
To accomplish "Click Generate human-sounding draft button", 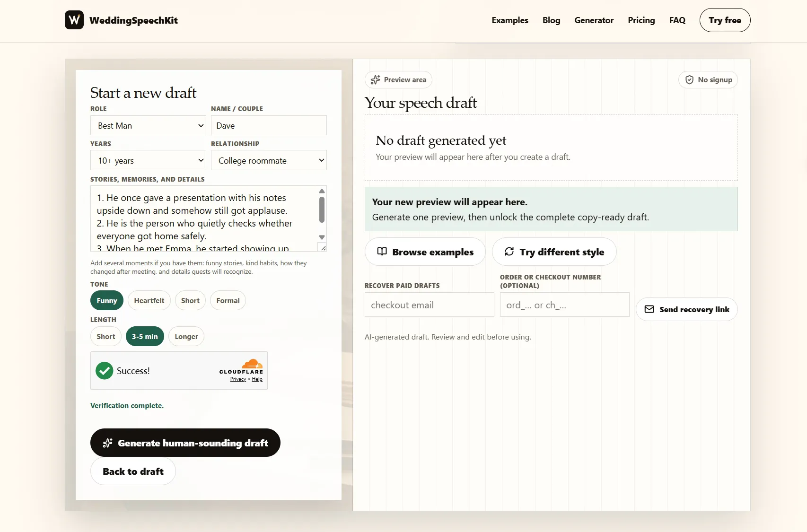I will [x=185, y=443].
